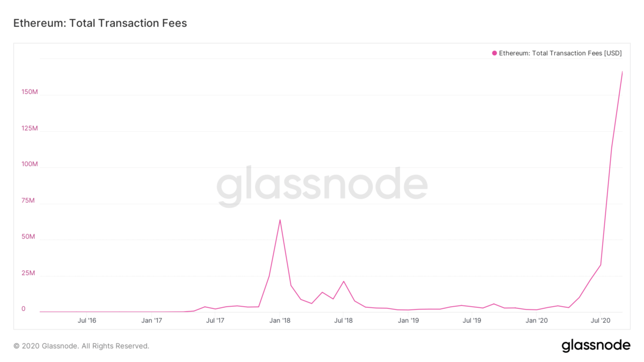Click the Jan '20 x-axis tick label
Image resolution: width=644 pixels, height=362 pixels.
point(537,321)
